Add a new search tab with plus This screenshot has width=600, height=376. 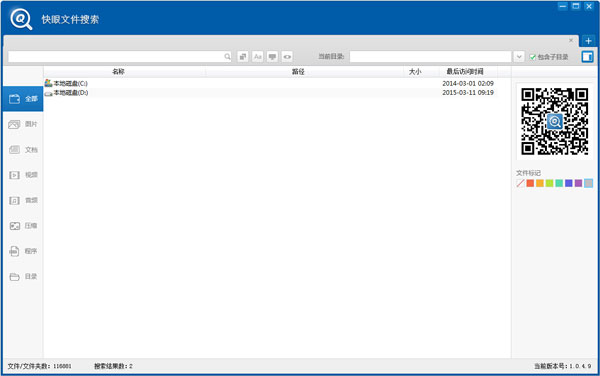(x=589, y=41)
